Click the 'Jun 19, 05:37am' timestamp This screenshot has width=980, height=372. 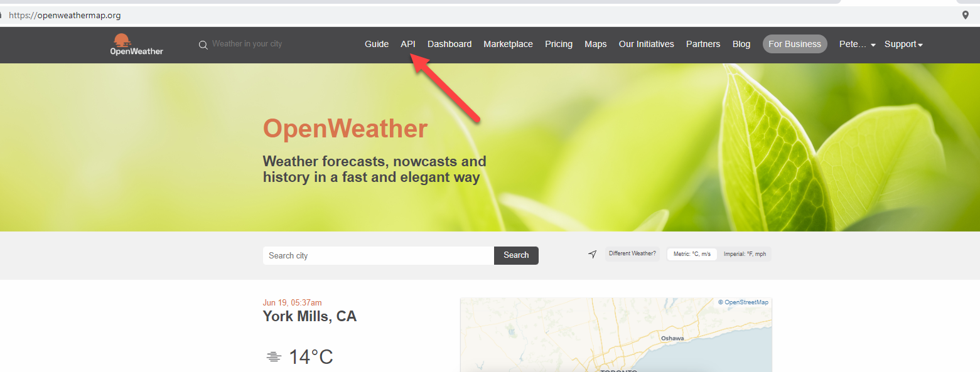tap(292, 302)
